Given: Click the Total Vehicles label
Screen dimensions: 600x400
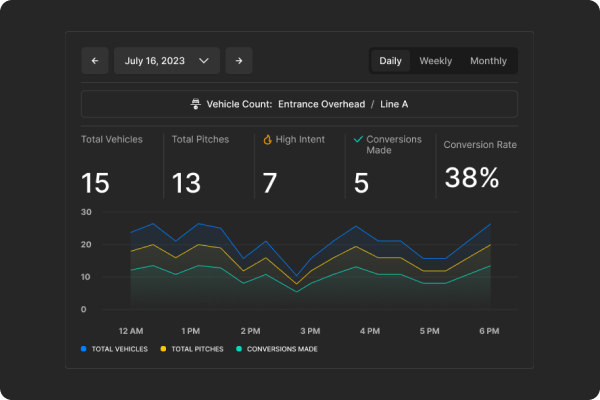Looking at the screenshot, I should tap(112, 139).
